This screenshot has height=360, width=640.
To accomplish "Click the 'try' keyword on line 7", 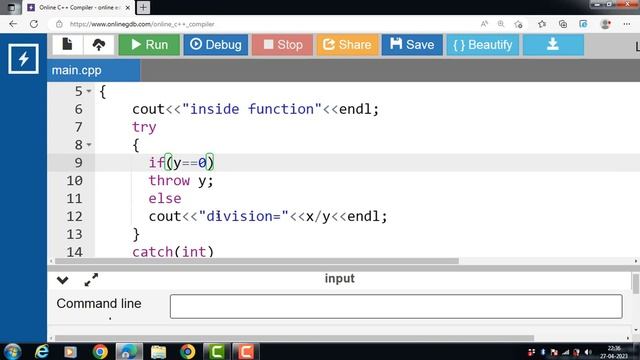I will click(144, 127).
